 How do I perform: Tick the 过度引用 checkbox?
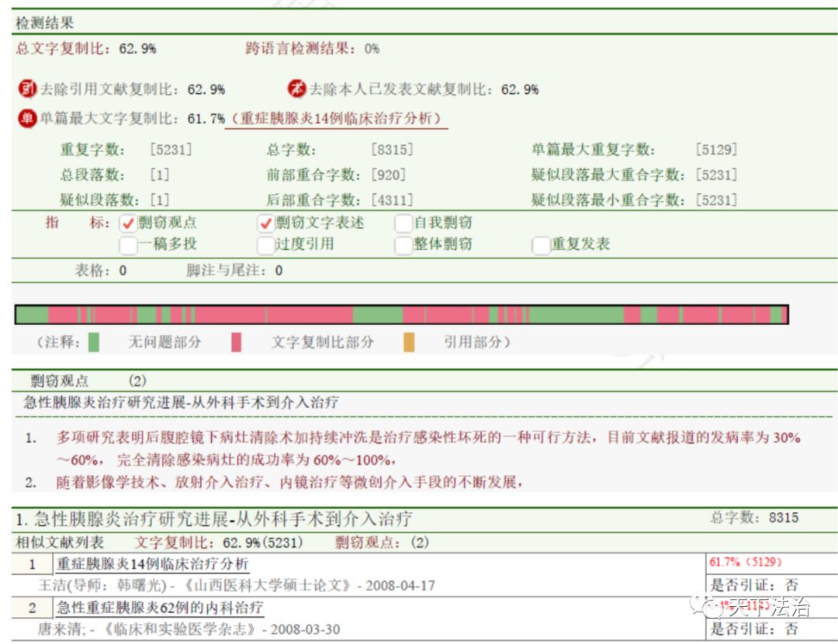[266, 245]
